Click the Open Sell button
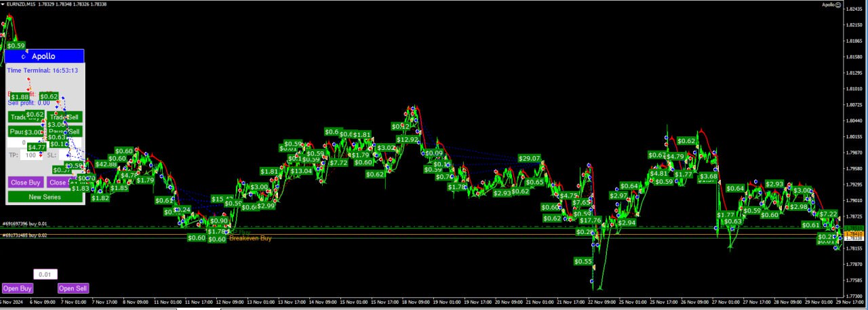Image resolution: width=868 pixels, height=310 pixels. [x=73, y=288]
